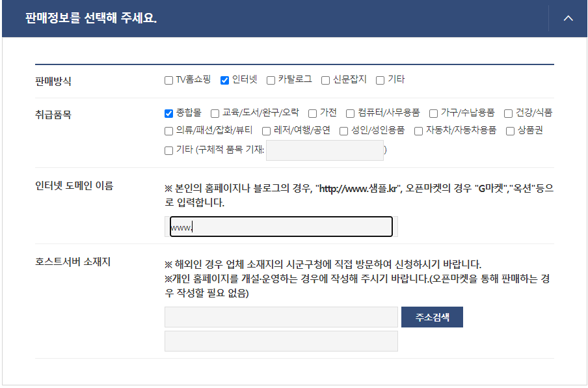Tick the 카탈로그 checkbox
Viewport: 588px width, 388px height.
click(271, 80)
